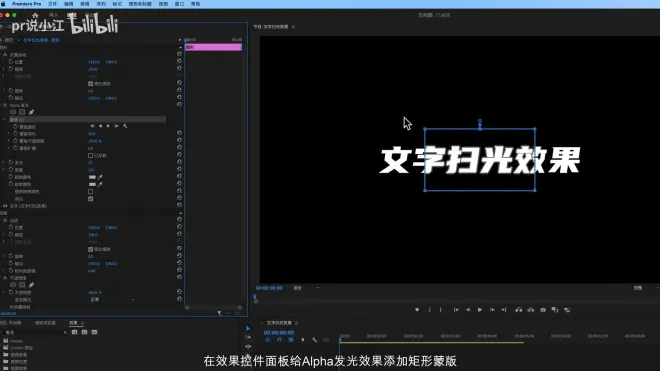
Task: Reset the Motion Position parameter in top section
Action: click(x=179, y=61)
